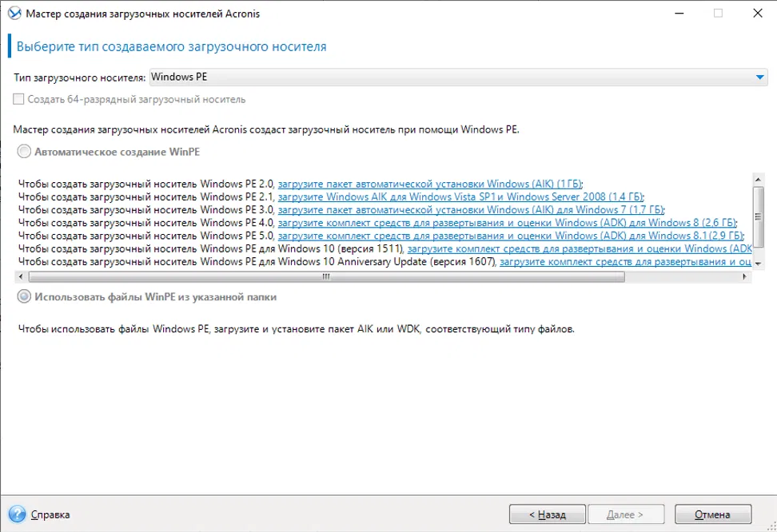Click the vertical scrollbar up arrow

click(x=758, y=178)
